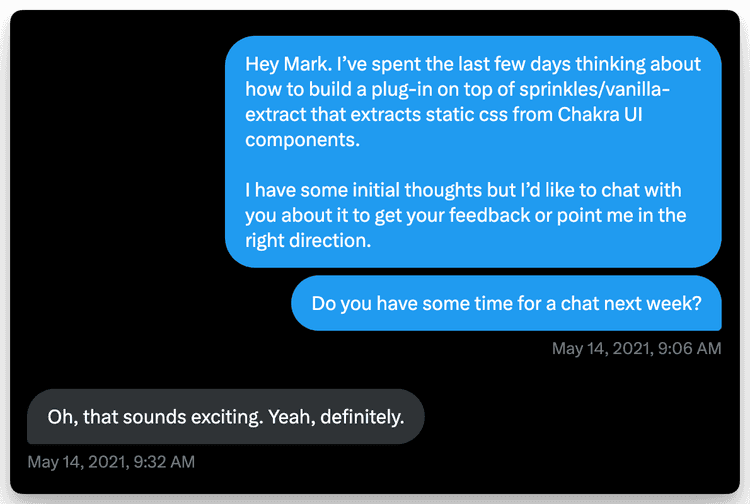
Task: Click 'Oh,' at the gray bubble's start
Action: 62,416
